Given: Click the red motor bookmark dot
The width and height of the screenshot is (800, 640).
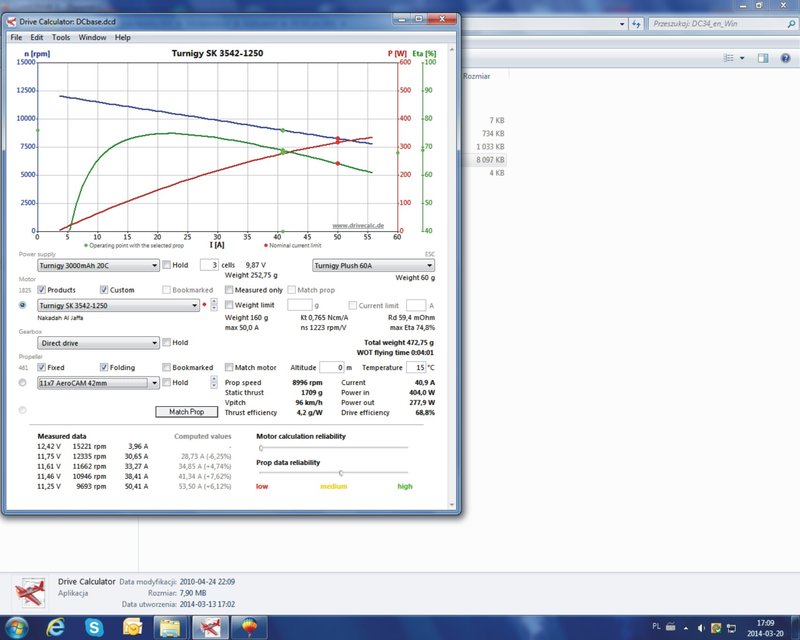Looking at the screenshot, I should pos(205,305).
